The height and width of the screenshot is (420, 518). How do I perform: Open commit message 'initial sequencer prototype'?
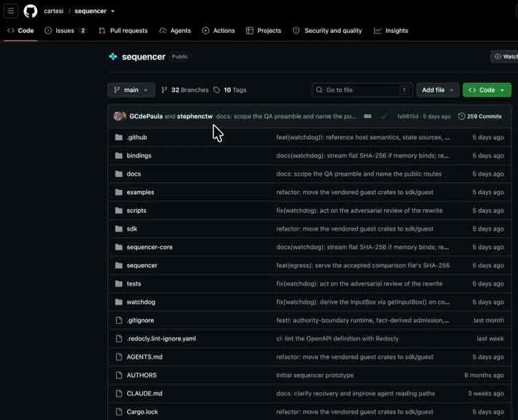(315, 375)
